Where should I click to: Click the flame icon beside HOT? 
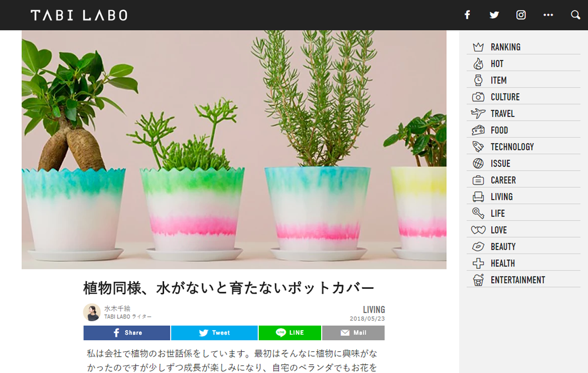tap(478, 64)
